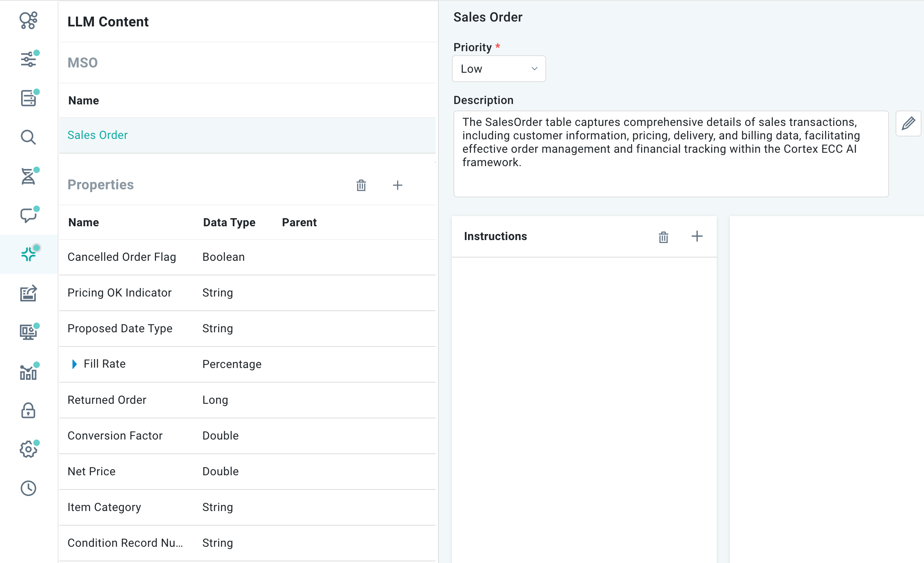Open the lock security sidebar icon
This screenshot has height=563, width=924.
pos(28,410)
